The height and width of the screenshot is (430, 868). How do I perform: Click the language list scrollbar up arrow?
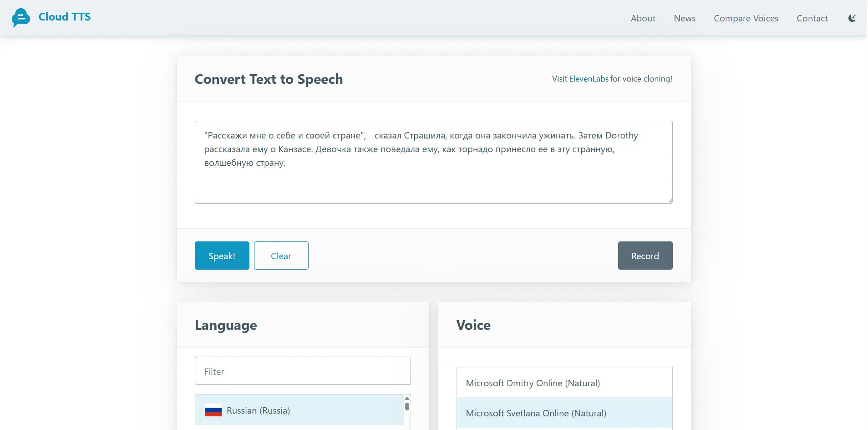(407, 398)
